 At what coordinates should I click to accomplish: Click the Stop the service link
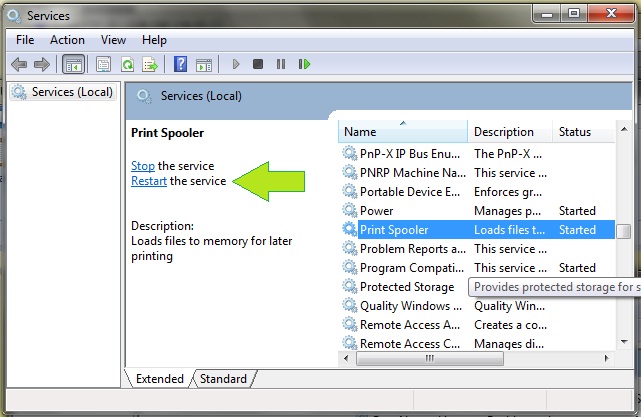(142, 166)
